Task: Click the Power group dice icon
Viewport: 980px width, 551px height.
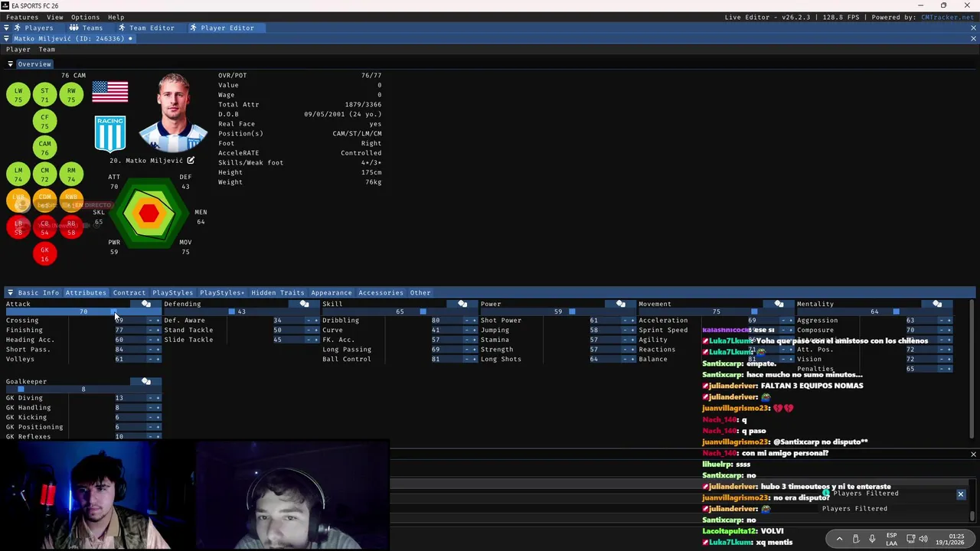Action: [x=621, y=304]
